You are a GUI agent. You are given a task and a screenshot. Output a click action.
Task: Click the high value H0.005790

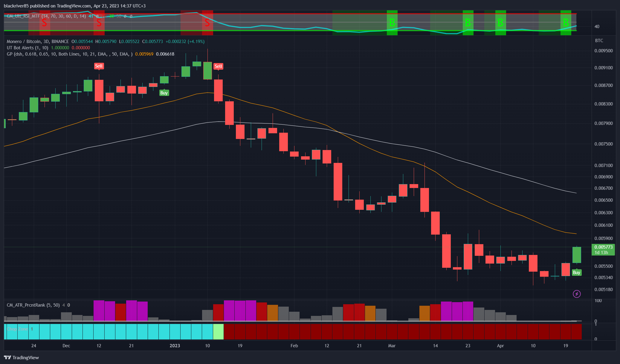tap(106, 42)
